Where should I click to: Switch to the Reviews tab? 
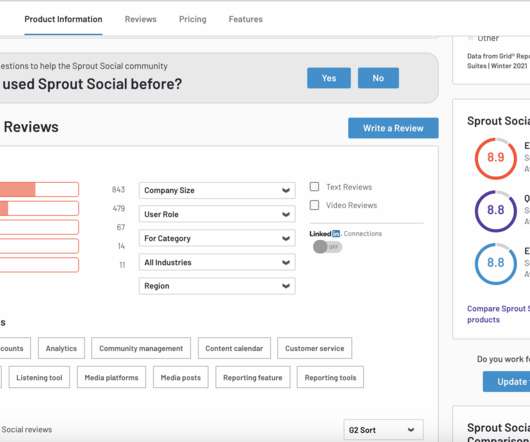click(141, 19)
